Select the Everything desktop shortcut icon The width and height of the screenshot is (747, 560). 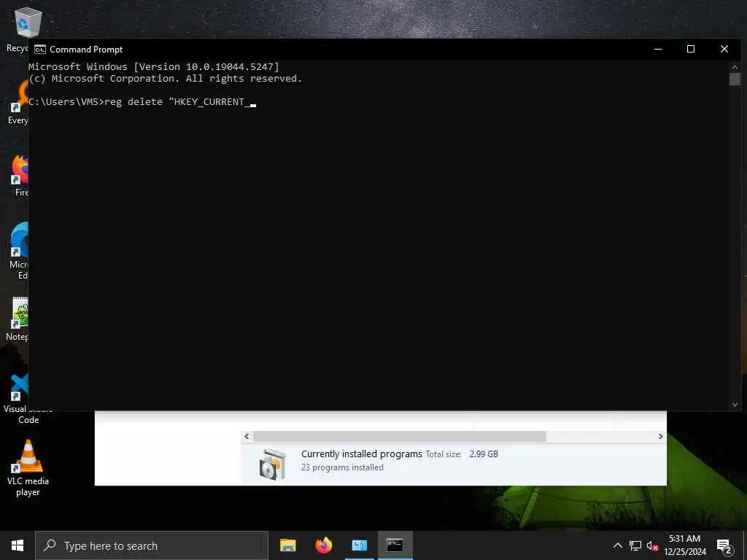[x=20, y=97]
